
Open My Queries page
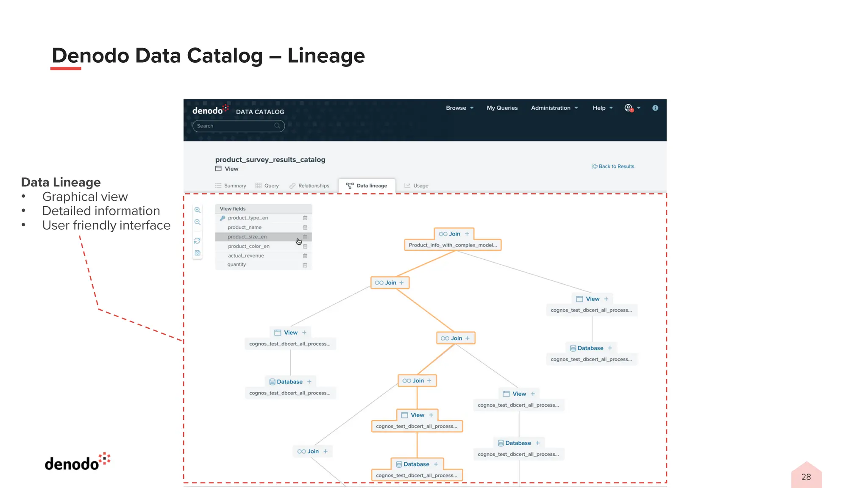pos(502,108)
